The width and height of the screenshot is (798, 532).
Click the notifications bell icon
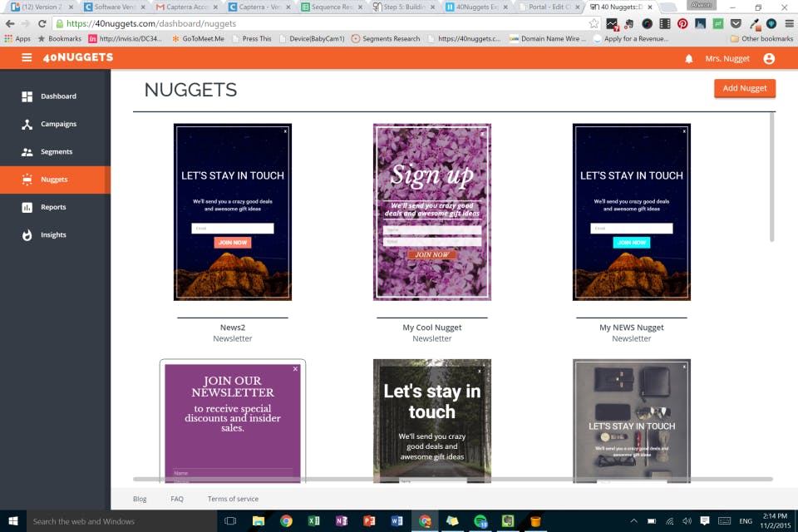688,58
